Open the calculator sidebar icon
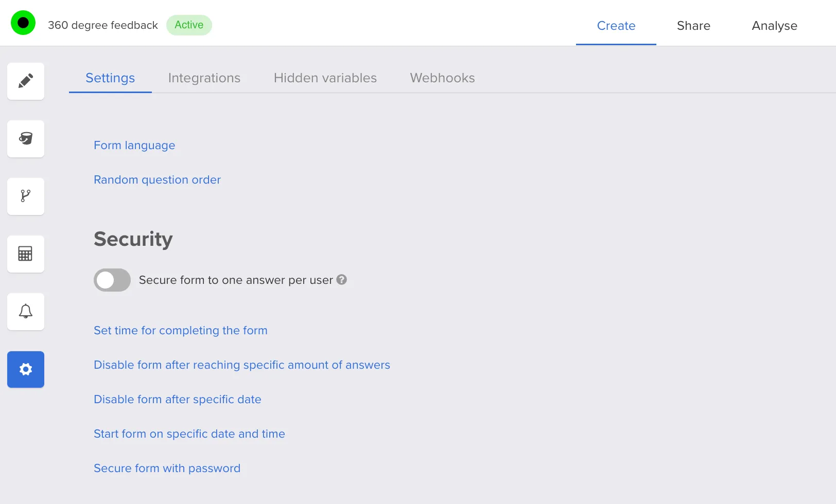This screenshot has width=836, height=504. (x=26, y=254)
